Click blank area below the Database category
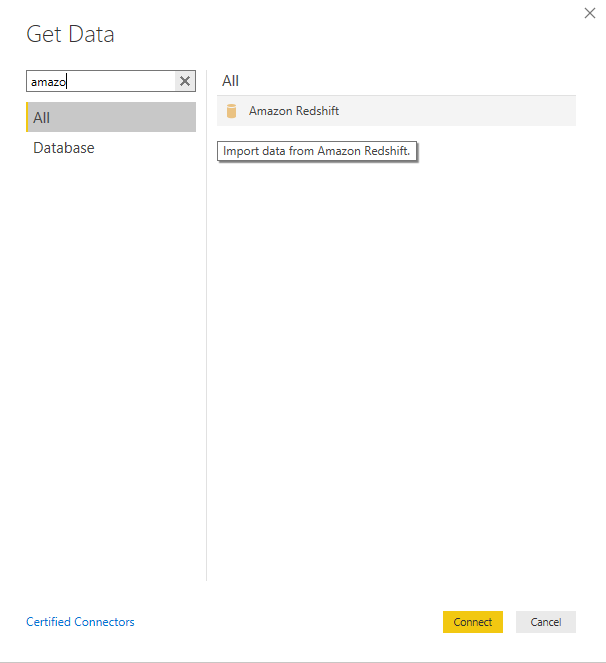Screen dimensions: 606x663 tap(110, 350)
